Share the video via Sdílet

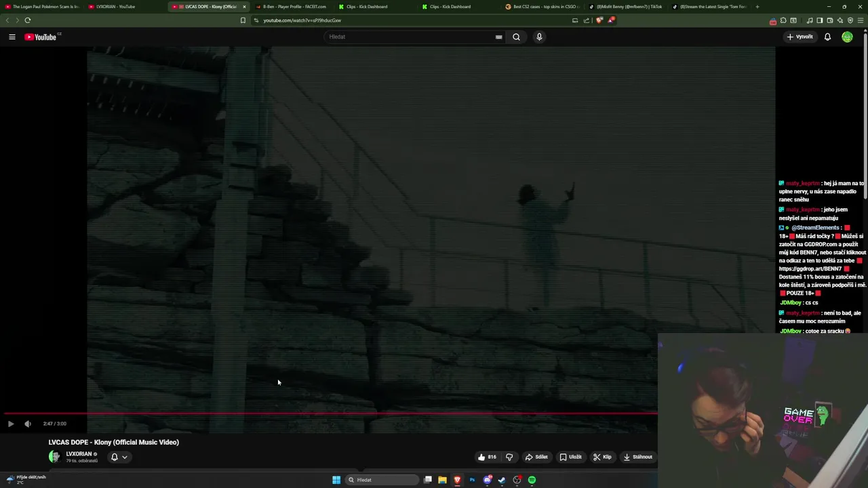[536, 457]
